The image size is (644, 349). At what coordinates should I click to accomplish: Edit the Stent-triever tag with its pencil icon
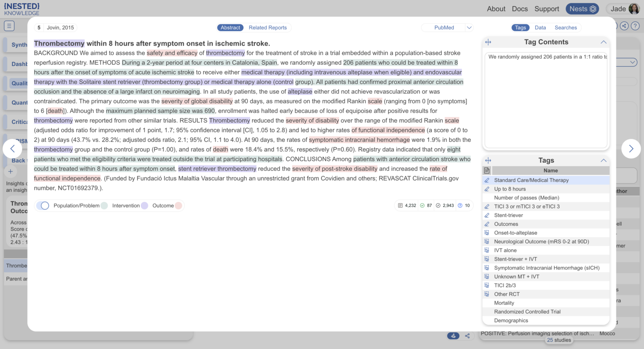[487, 215]
